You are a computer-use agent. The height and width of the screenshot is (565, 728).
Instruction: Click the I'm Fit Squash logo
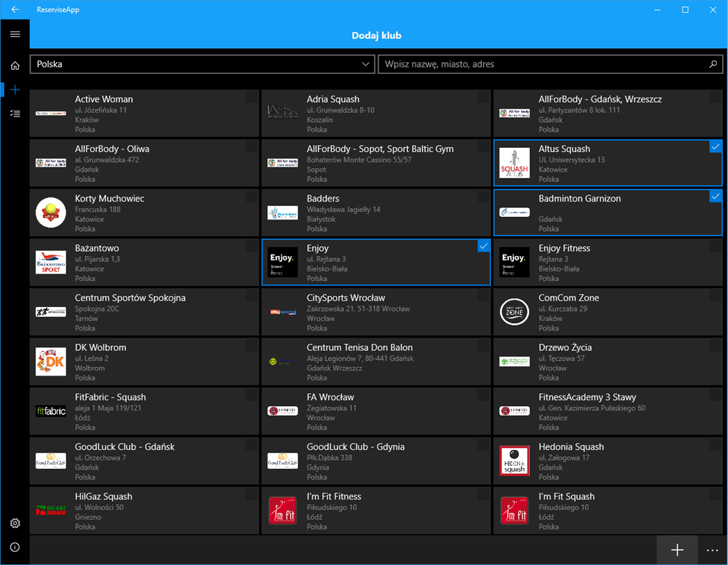pyautogui.click(x=515, y=511)
